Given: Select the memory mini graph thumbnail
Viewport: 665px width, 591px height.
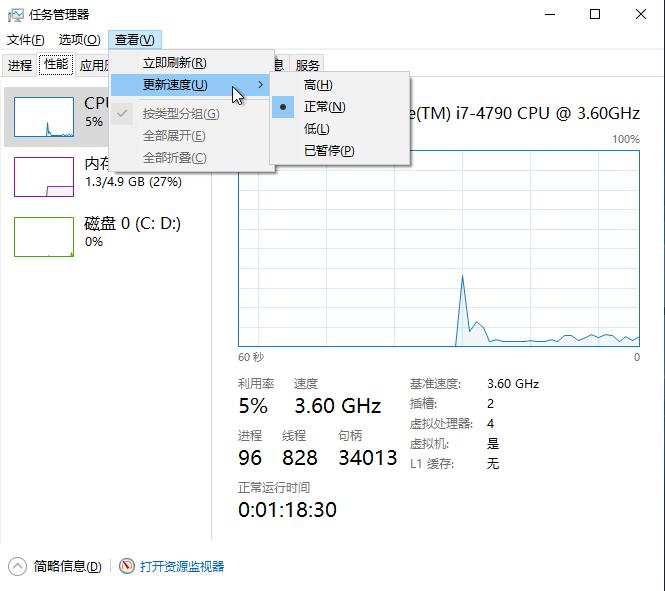Looking at the screenshot, I should pos(44,177).
